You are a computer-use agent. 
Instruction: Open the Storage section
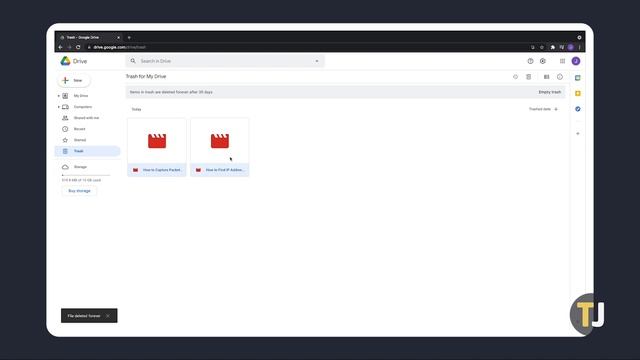coord(80,167)
